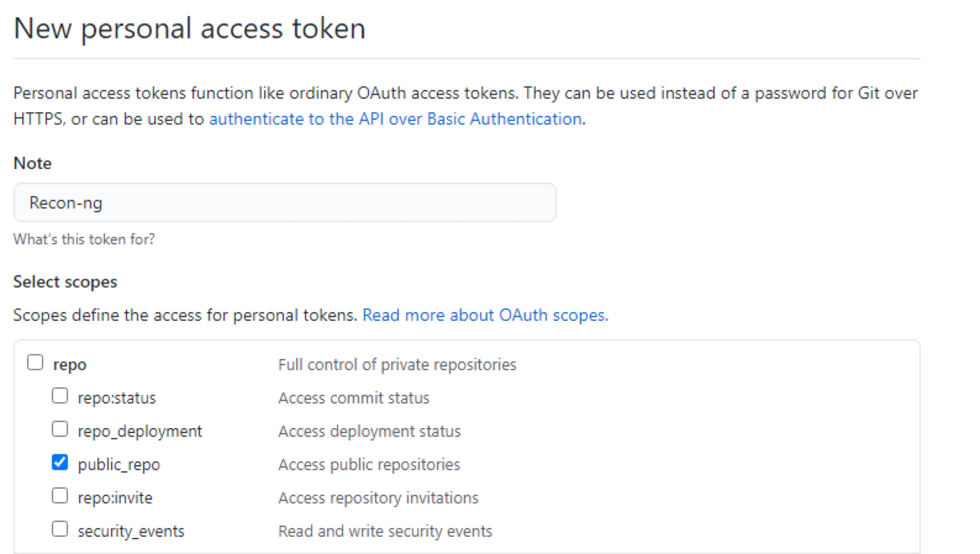Click the 'security_events' scope name text

(x=131, y=532)
